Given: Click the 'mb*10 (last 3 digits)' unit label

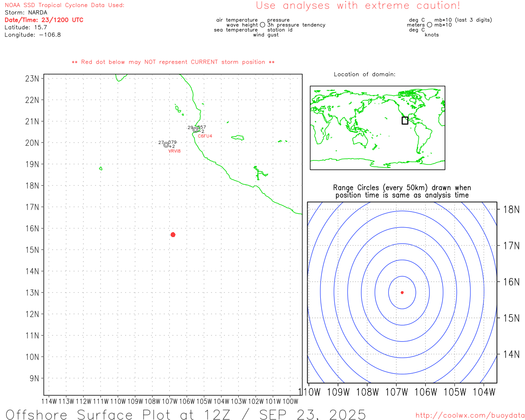Looking at the screenshot, I should pos(463,20).
